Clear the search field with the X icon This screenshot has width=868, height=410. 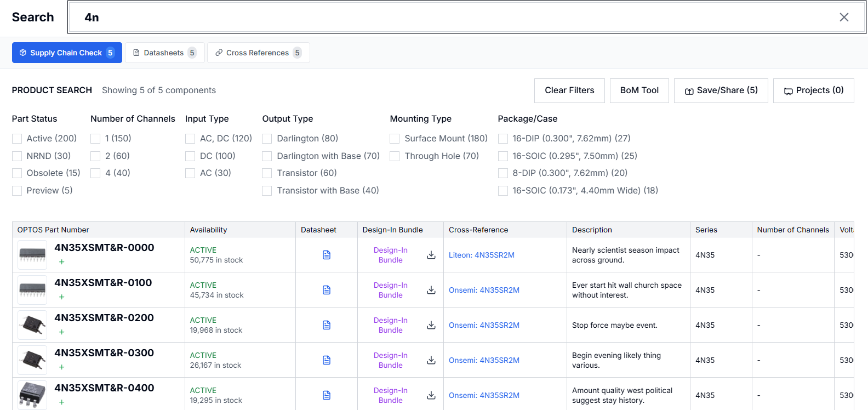click(844, 18)
